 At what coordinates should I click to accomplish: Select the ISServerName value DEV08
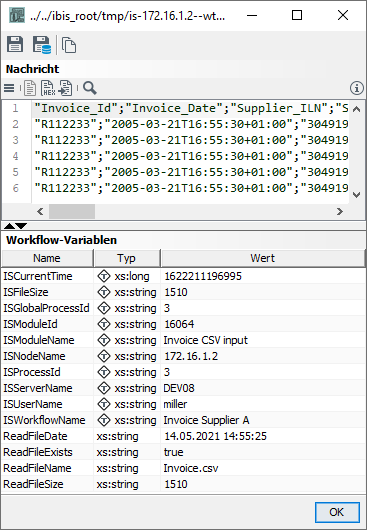pyautogui.click(x=179, y=388)
